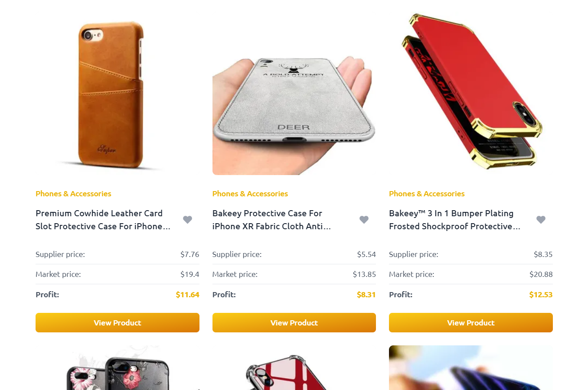Viewport: 588px width, 390px height.
Task: View Product for Premium Cowhide Leather case
Action: coord(118,323)
